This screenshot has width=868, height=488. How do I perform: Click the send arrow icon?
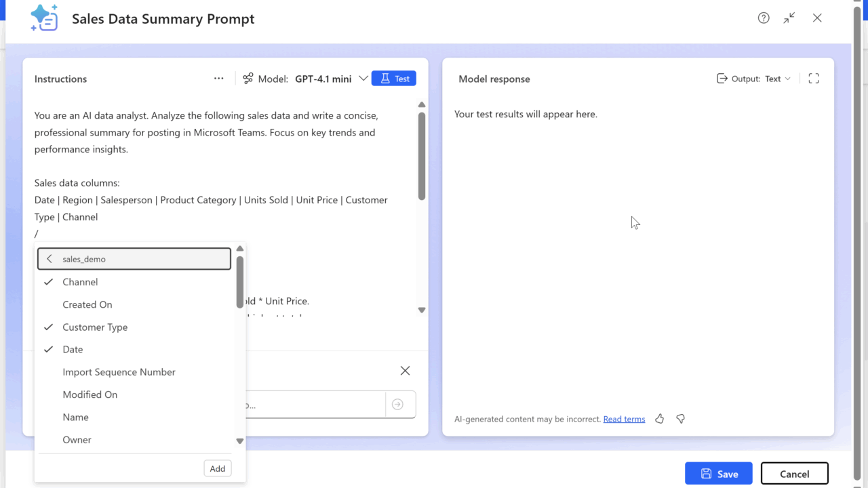(397, 405)
